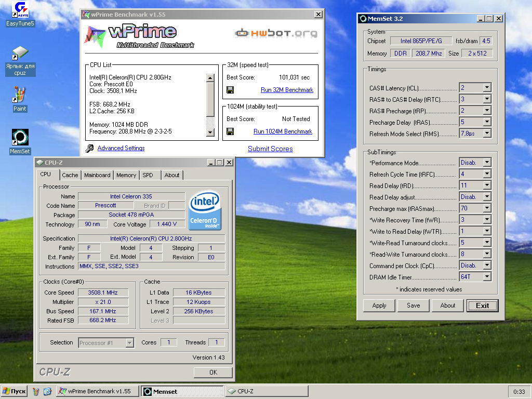Click the HWBOT.org logo in wPrime
The height and width of the screenshot is (399, 532).
point(276,33)
